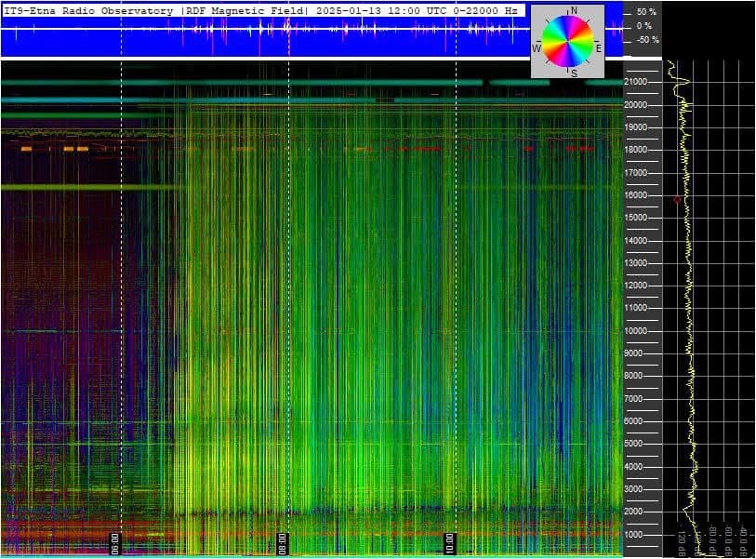The width and height of the screenshot is (756, 559).
Task: Click the N label on the compass
Action: pos(573,11)
